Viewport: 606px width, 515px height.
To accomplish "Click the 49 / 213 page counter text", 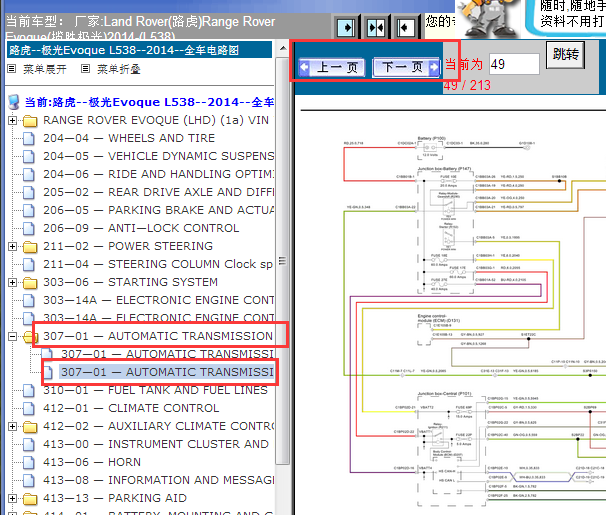I will click(467, 85).
